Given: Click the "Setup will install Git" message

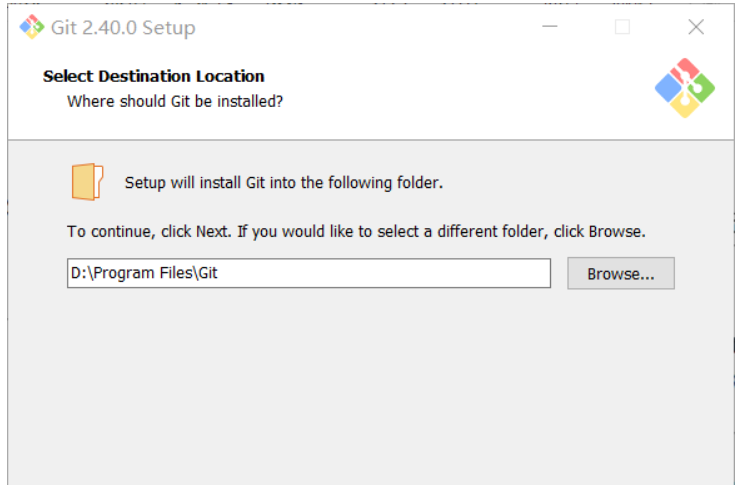Looking at the screenshot, I should tap(283, 183).
